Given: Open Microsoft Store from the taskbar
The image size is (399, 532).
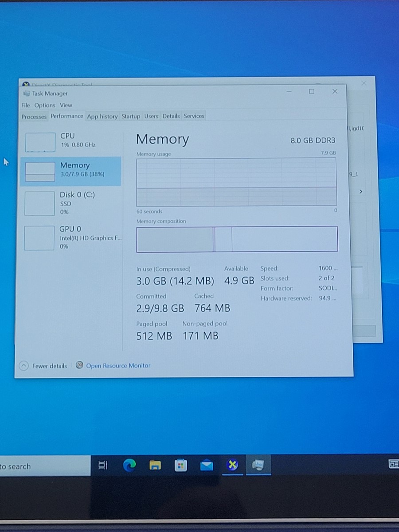Looking at the screenshot, I should pos(180,465).
